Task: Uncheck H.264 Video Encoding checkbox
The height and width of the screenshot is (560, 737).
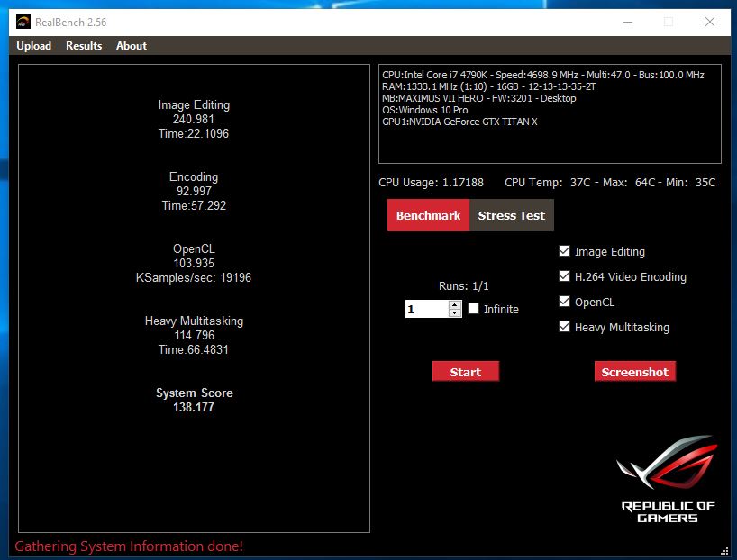Action: tap(565, 276)
